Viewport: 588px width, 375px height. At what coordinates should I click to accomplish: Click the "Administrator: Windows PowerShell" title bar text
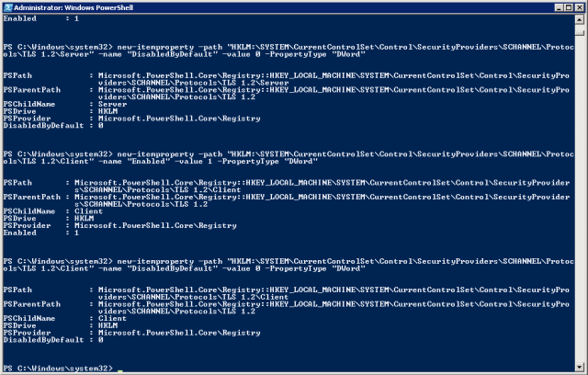73,7
